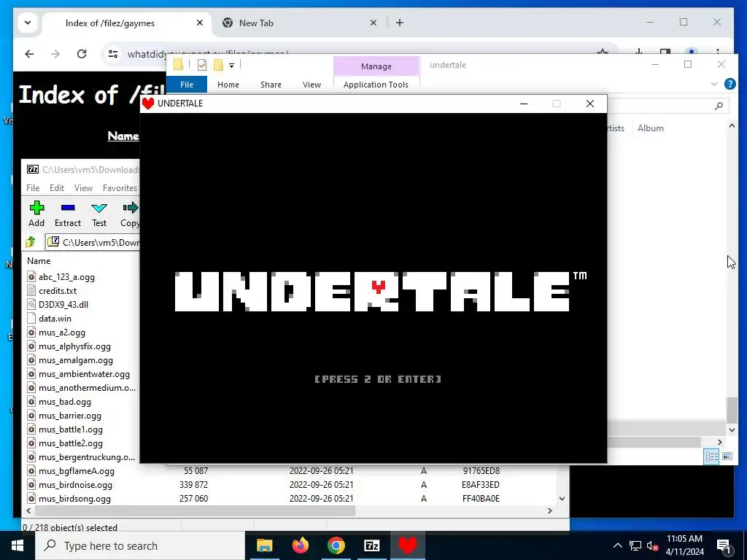Sort by Album column in Explorer
The height and width of the screenshot is (560, 747).
(x=650, y=128)
